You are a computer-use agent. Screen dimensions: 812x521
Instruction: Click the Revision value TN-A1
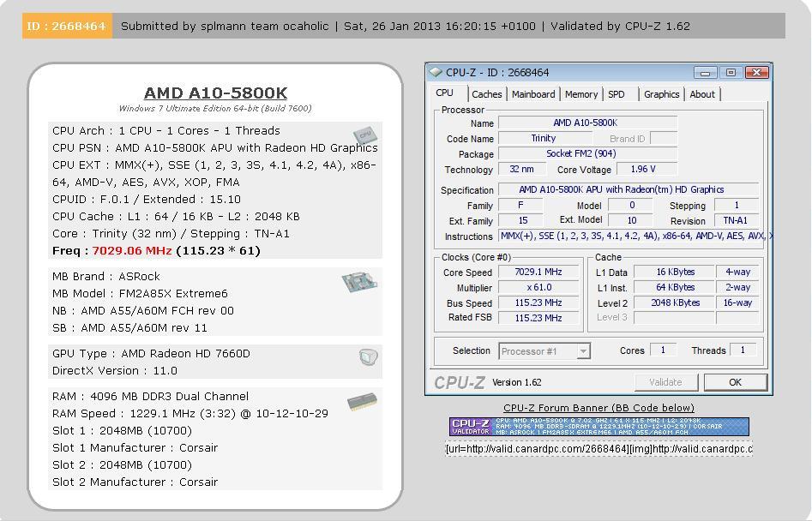tap(736, 220)
